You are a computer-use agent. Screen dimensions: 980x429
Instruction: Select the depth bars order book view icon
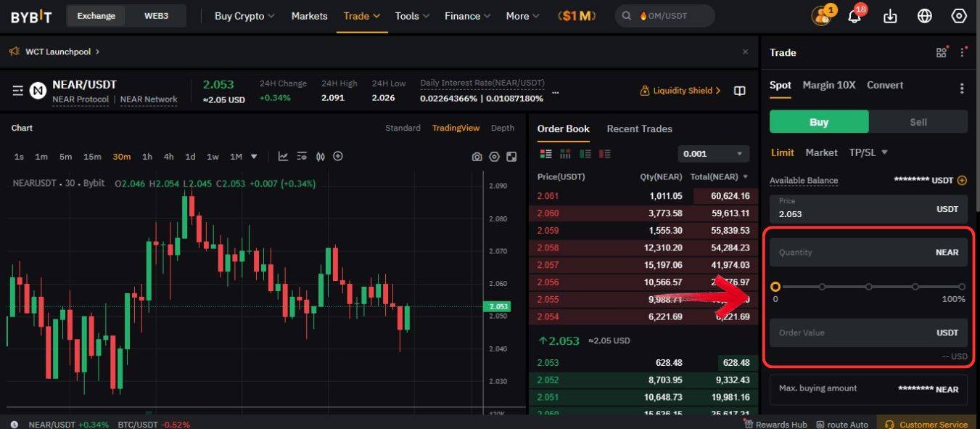(565, 154)
